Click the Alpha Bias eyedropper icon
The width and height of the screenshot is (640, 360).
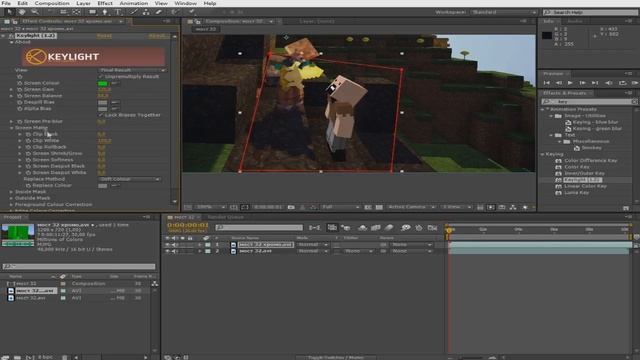(x=115, y=109)
